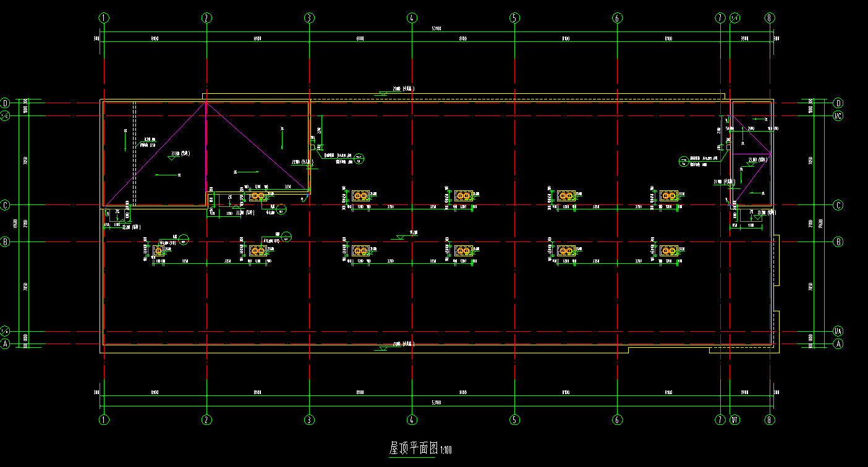Select grid axis bubble 5 at top
The width and height of the screenshot is (868, 467).
[x=514, y=19]
